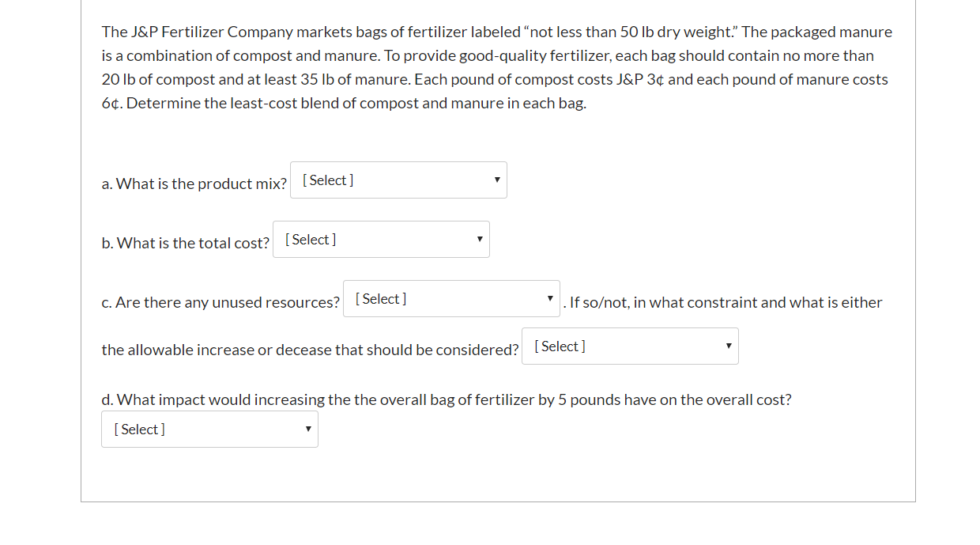980x545 pixels.
Task: Click the allowable increase dropdown arrow
Action: coord(728,346)
